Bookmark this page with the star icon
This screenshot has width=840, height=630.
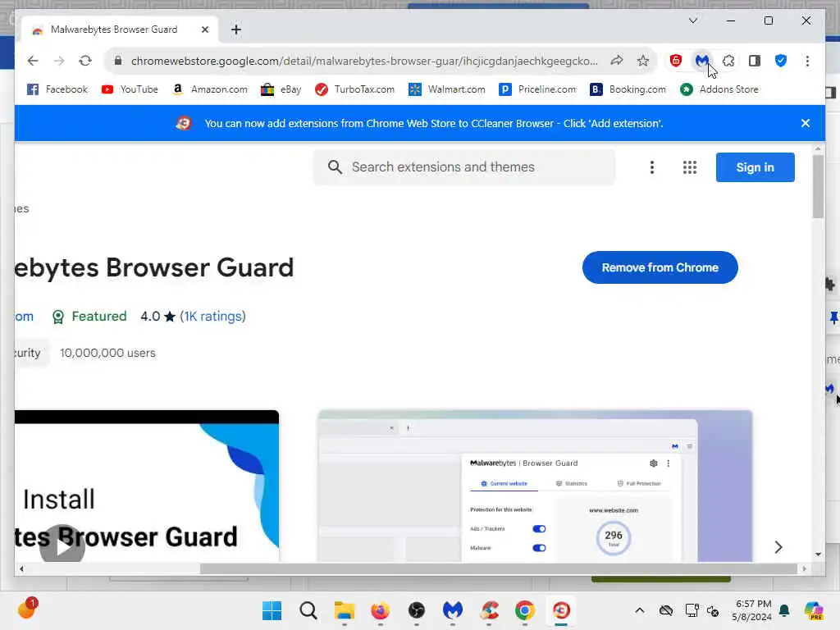point(643,61)
